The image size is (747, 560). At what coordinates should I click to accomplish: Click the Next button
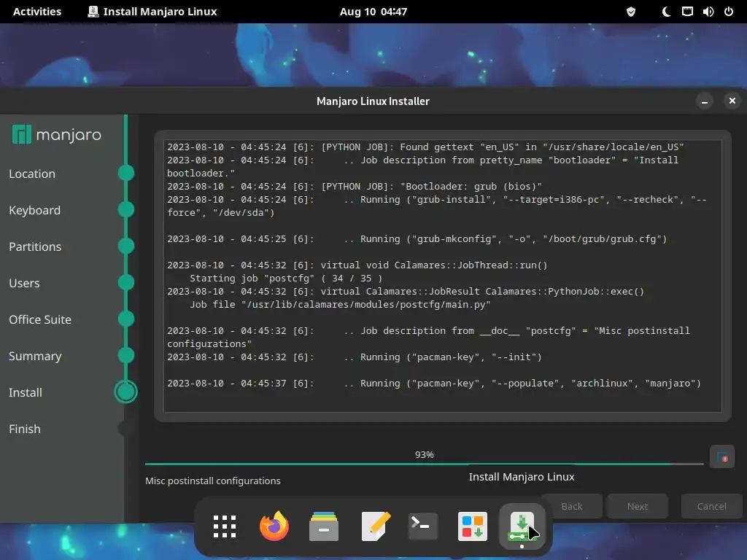tap(638, 506)
